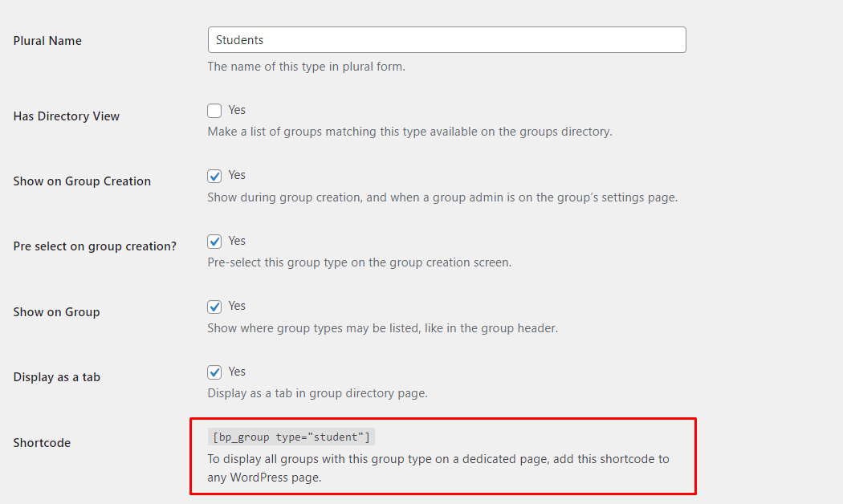Click the Plural Name field label
Screen dimensions: 843x504
[47, 41]
